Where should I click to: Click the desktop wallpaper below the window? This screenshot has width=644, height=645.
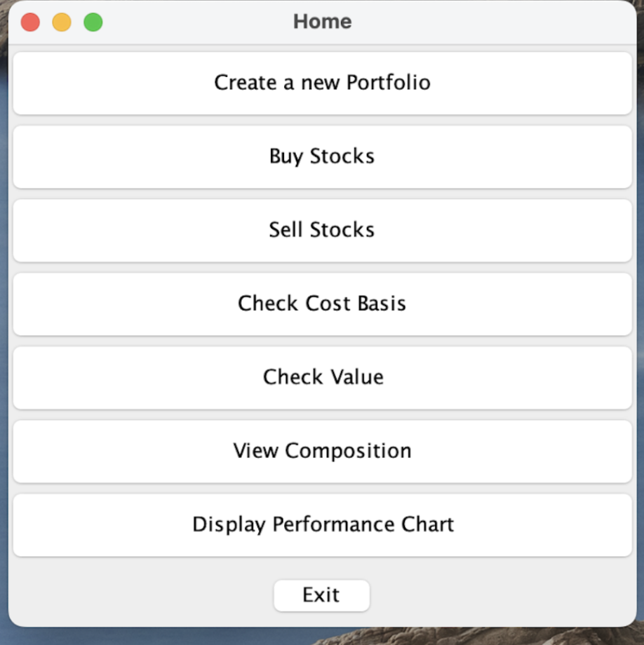322,637
